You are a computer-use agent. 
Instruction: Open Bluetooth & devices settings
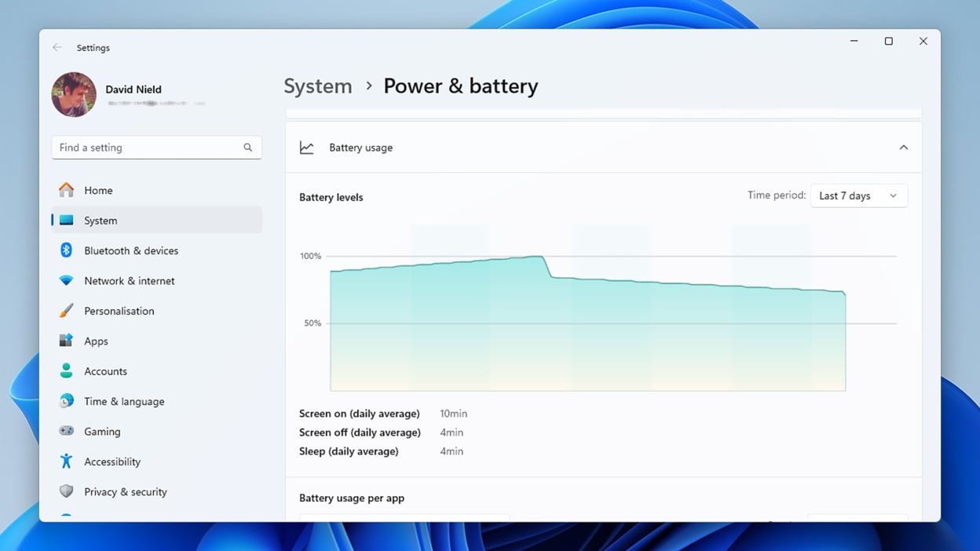(67, 250)
